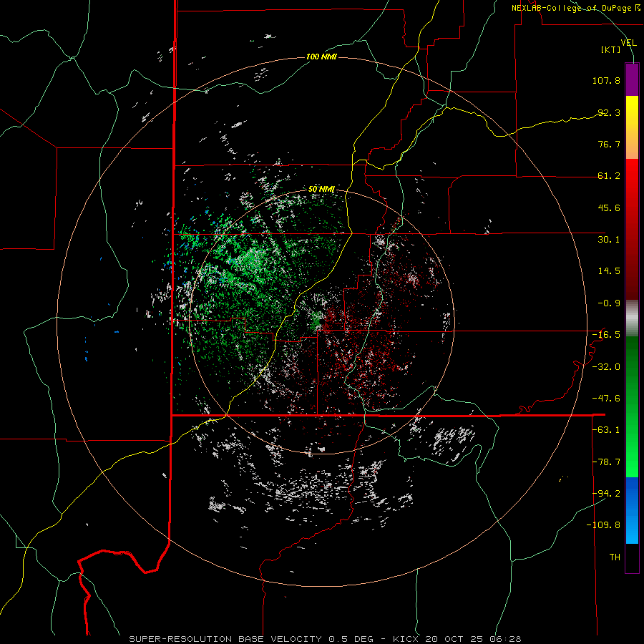
Task: Click the 30.1 legend value
Action: coord(609,240)
